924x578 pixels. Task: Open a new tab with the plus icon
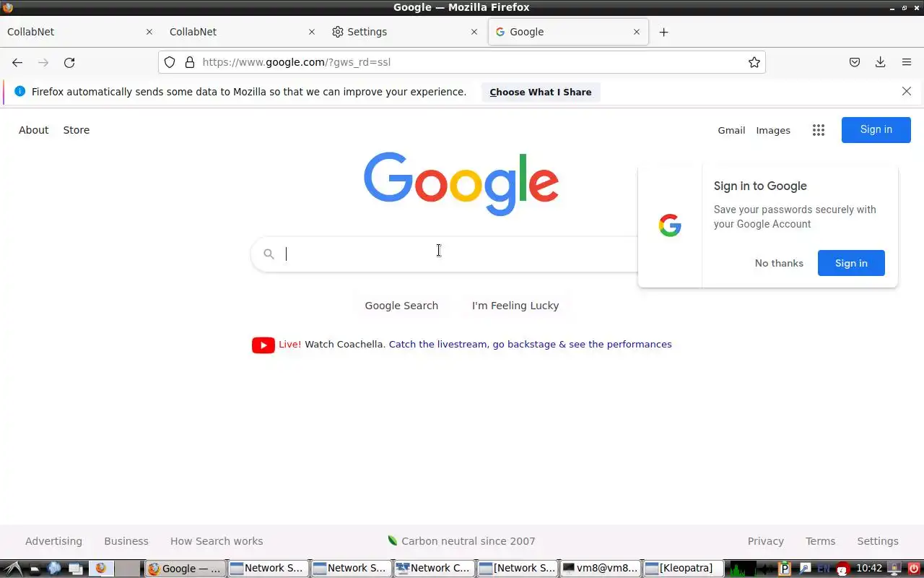663,32
